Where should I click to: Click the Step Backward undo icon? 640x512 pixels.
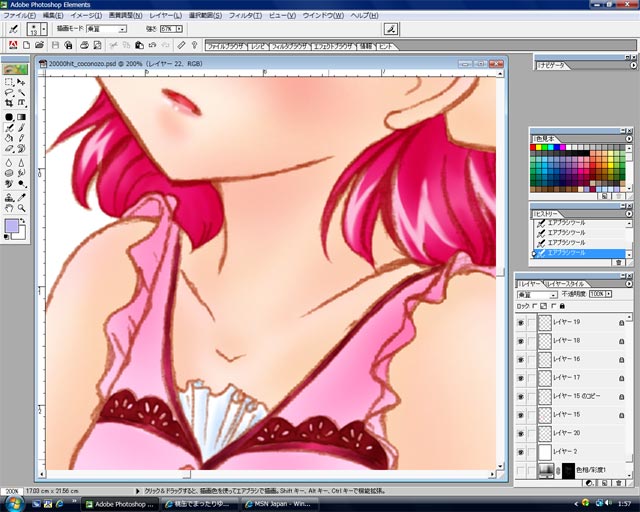click(152, 45)
